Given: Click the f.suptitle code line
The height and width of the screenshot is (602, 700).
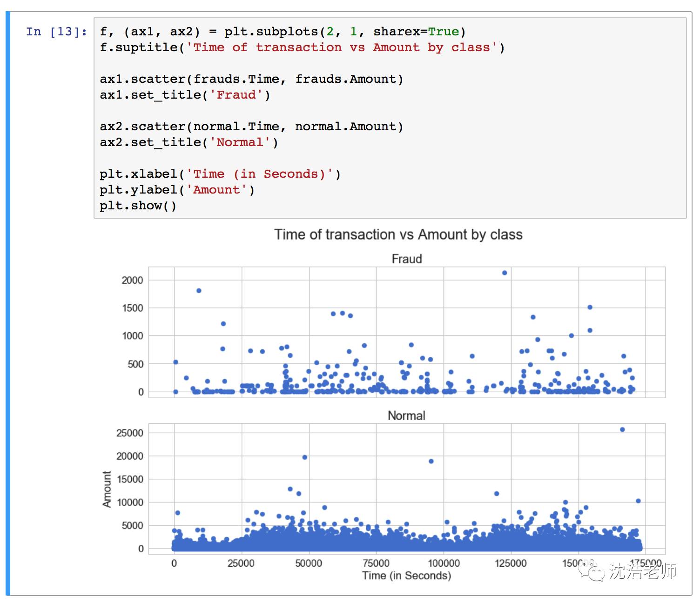Looking at the screenshot, I should [302, 47].
